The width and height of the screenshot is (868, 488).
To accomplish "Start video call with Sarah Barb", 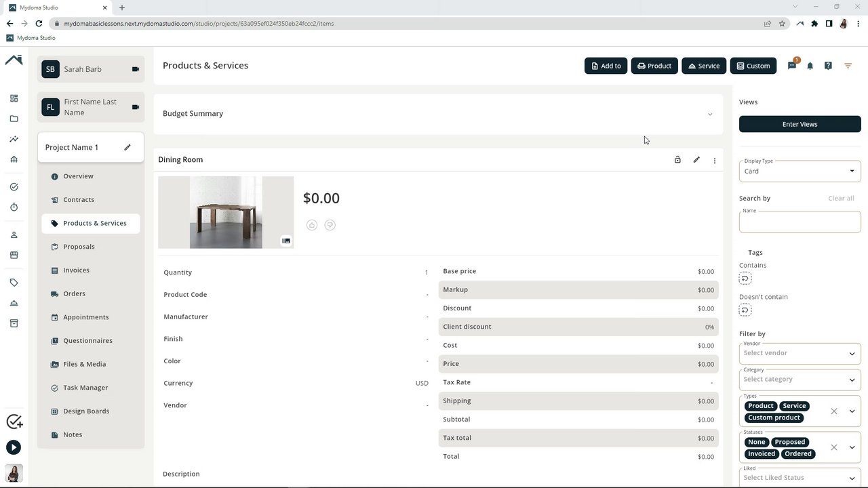I will (x=136, y=69).
